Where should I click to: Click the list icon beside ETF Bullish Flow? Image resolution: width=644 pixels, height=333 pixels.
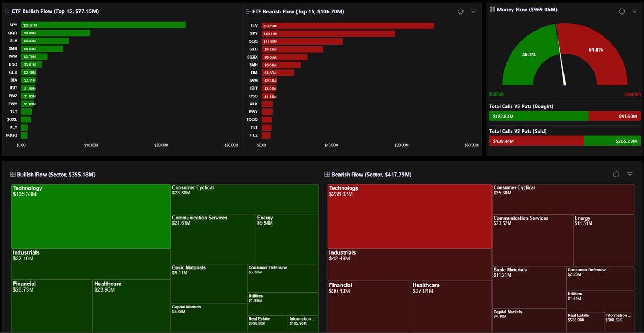pos(8,11)
